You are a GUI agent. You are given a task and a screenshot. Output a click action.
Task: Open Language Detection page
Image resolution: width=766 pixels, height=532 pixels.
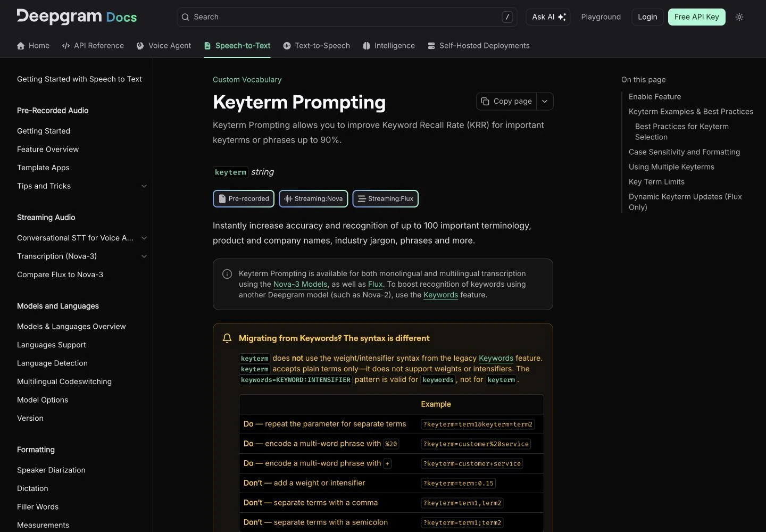[52, 363]
